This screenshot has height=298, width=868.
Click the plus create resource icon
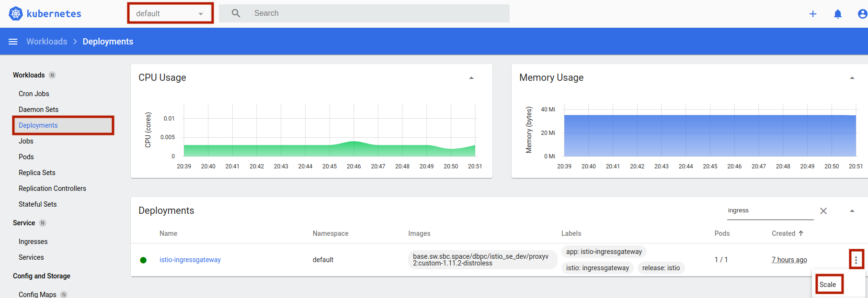point(812,14)
